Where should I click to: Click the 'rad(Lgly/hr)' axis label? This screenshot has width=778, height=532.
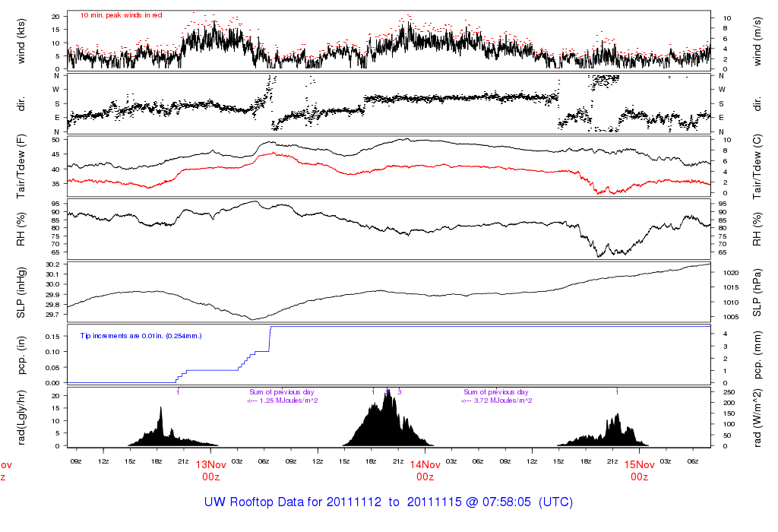[x=21, y=418]
